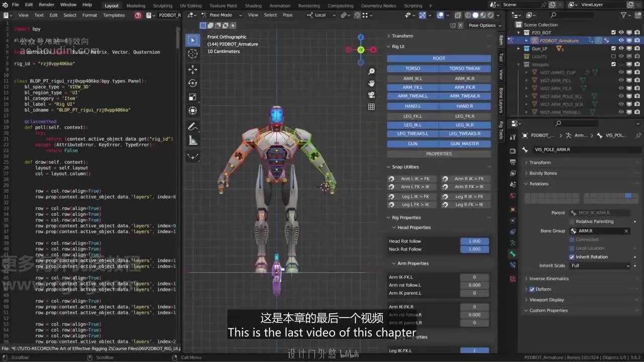Uncheck the Inherit Rotation checkbox
644x362 pixels.
point(572,257)
